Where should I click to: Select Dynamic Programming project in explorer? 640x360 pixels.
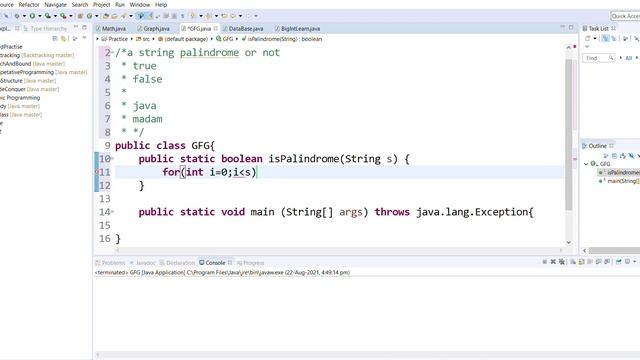pyautogui.click(x=20, y=98)
